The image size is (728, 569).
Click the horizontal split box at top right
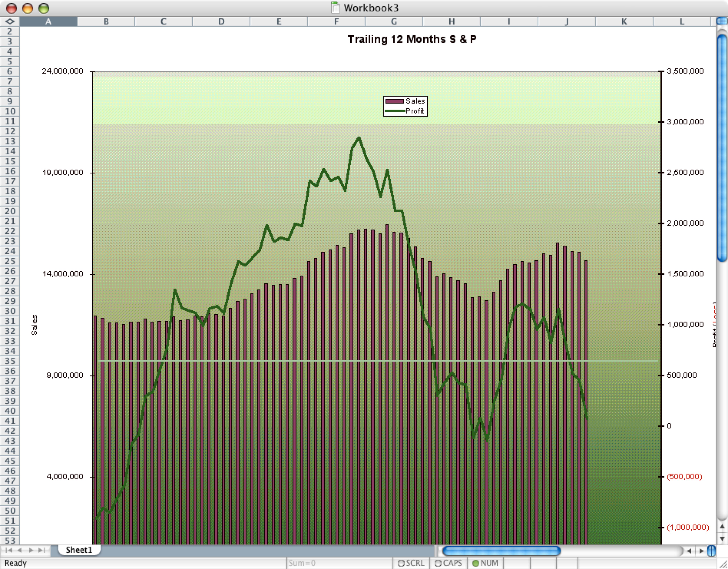point(722,21)
